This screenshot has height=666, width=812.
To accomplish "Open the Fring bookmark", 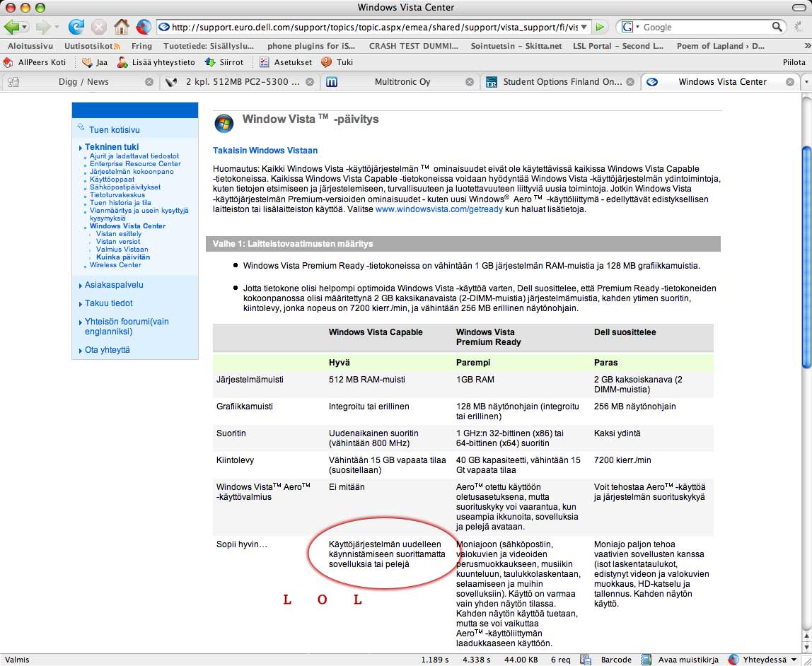I will [x=141, y=46].
